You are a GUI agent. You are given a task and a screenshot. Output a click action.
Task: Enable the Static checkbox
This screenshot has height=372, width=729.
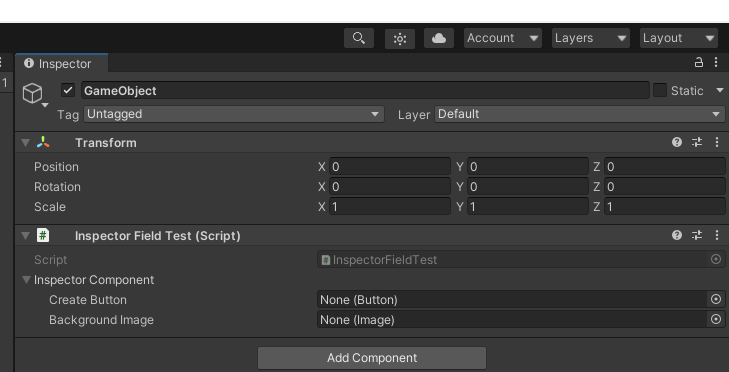point(660,90)
